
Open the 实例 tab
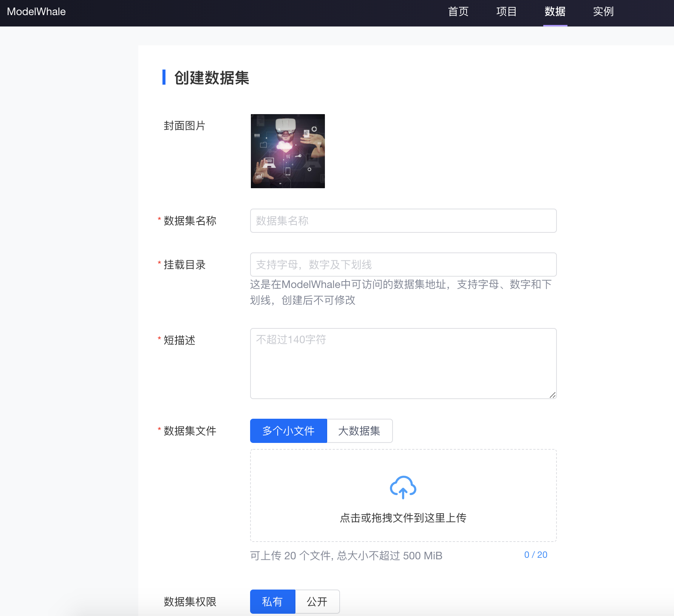pos(603,12)
